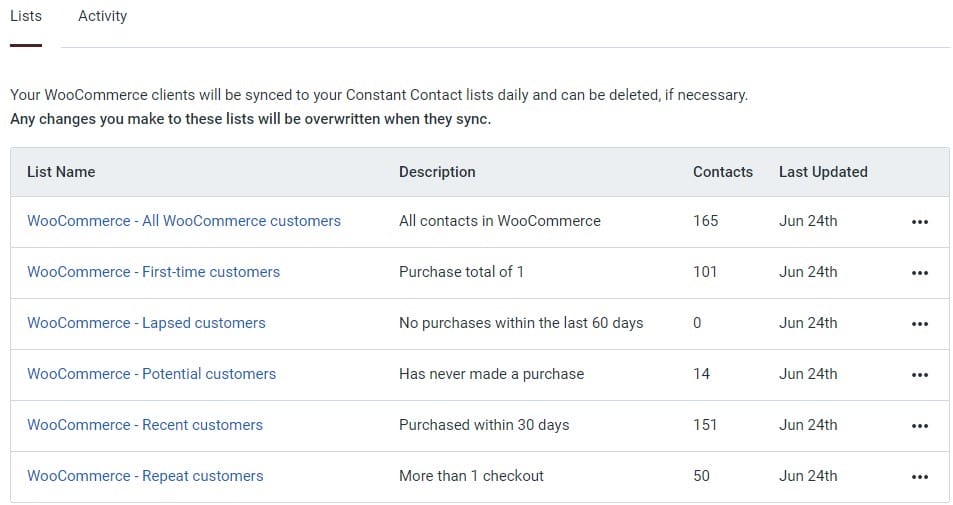Image resolution: width=953 pixels, height=505 pixels.
Task: Open WooCommerce - All WooCommerce customers list
Action: (184, 221)
